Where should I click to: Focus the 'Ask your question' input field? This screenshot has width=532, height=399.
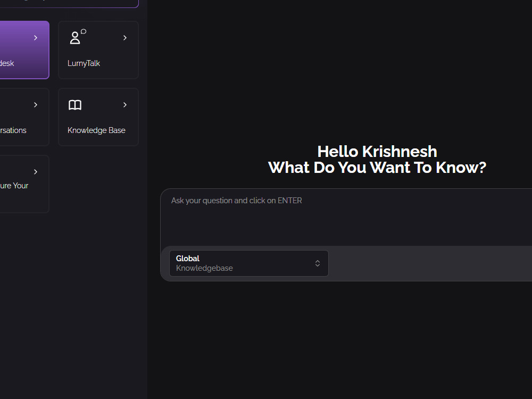[x=346, y=217]
